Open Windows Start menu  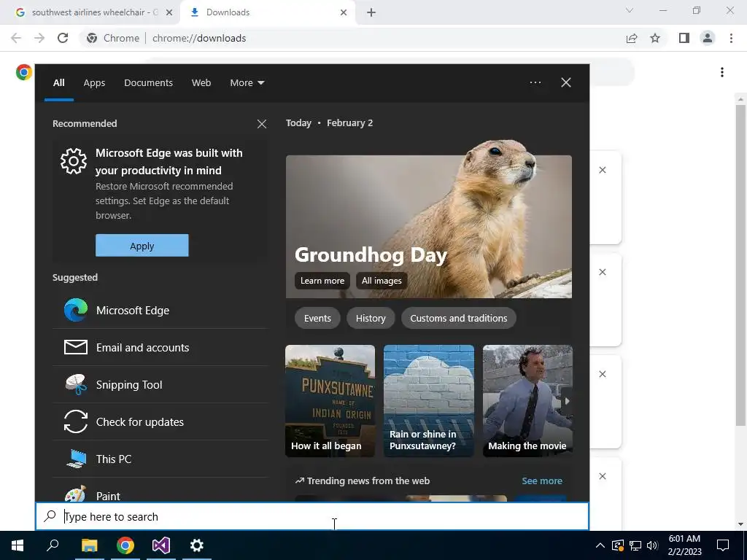tap(18, 545)
